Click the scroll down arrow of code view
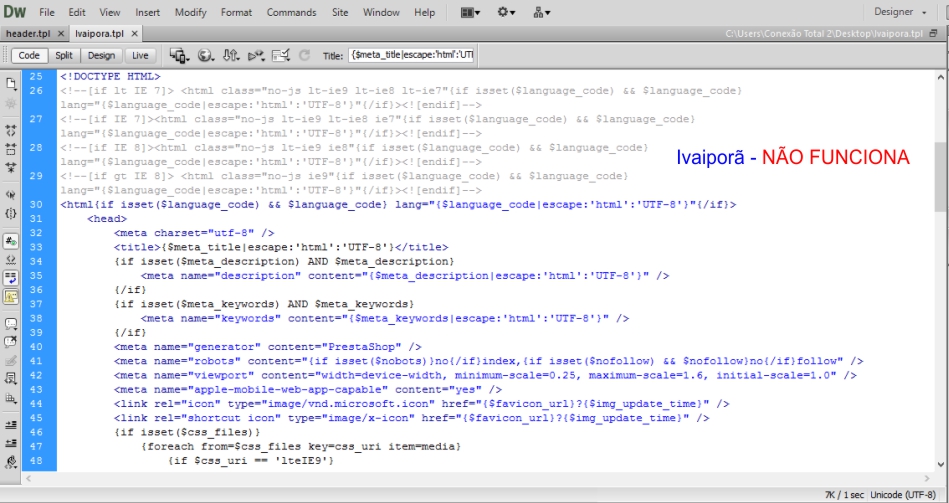Viewport: 949px width, 503px height. 941,465
